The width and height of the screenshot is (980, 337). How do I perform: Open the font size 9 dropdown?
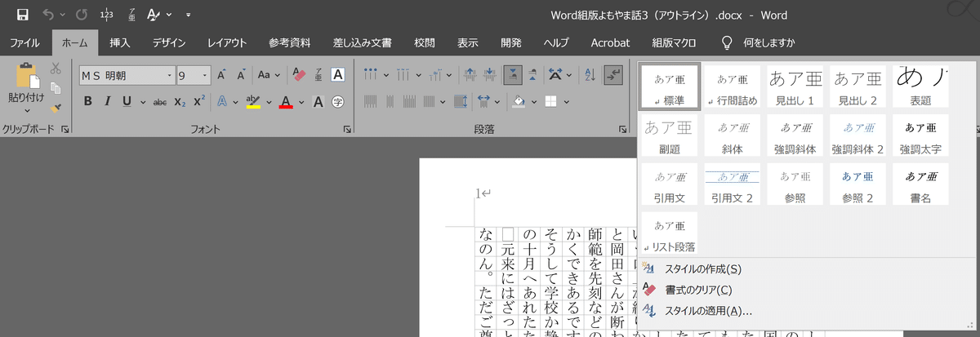click(204, 75)
